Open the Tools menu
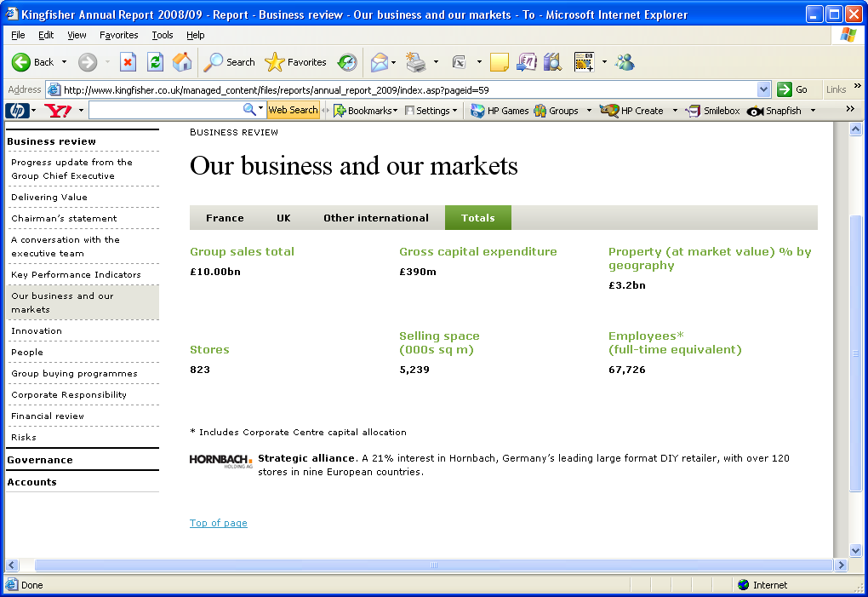Image resolution: width=868 pixels, height=597 pixels. (162, 35)
